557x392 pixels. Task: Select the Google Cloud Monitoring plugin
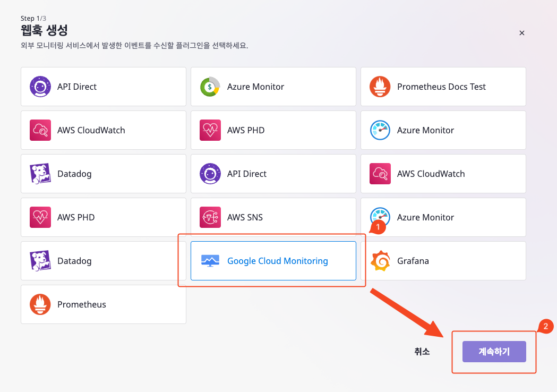273,261
